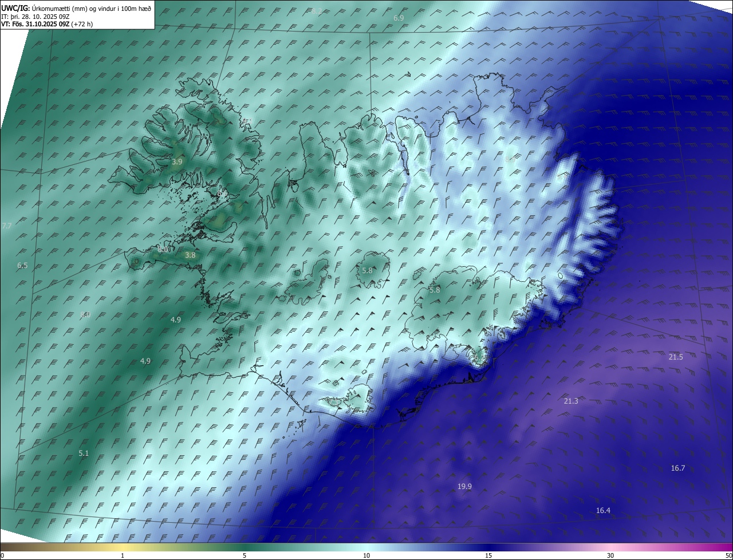
Task: Pick the 6.5 value label
Action: click(22, 265)
